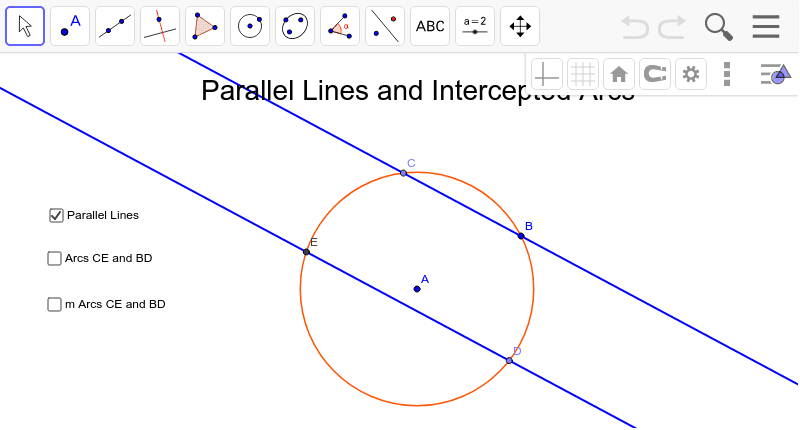Select the Point tool
Viewport: 800px width, 430px height.
click(70, 26)
